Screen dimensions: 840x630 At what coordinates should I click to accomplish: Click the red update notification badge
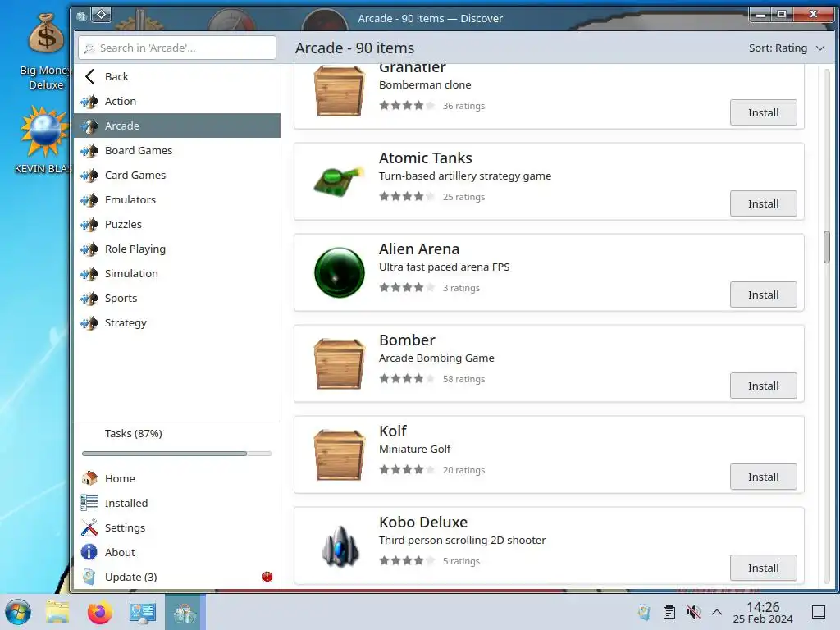[267, 577]
